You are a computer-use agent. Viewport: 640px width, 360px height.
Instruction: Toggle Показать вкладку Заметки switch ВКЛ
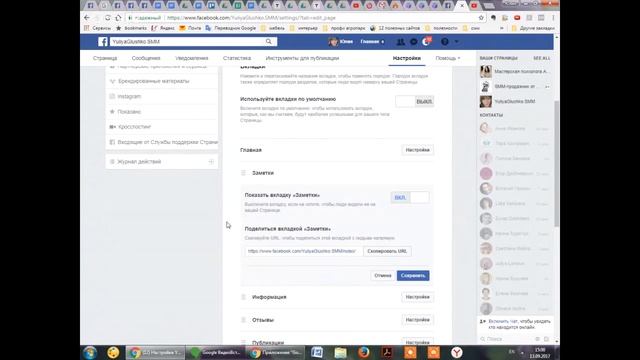(410, 198)
